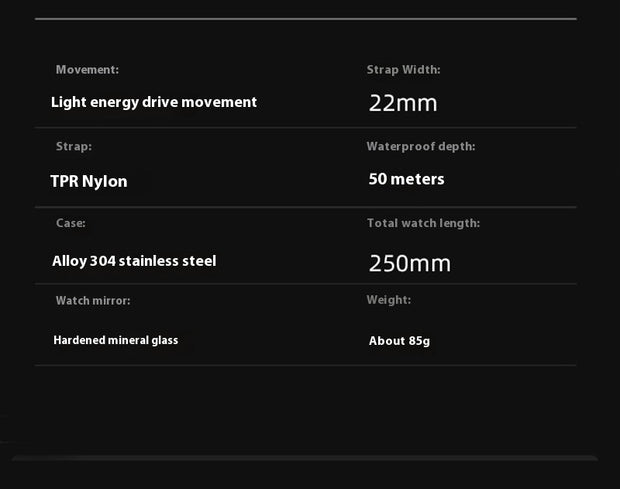Screen dimensions: 620x489
Task: Click the dark rounded panel at the bottom
Action: coord(305,473)
